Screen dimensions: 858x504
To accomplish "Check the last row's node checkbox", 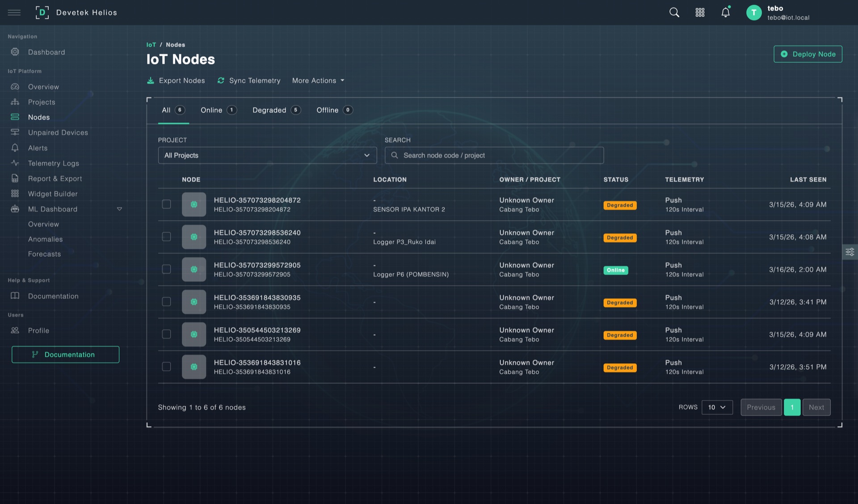I will [x=166, y=366].
